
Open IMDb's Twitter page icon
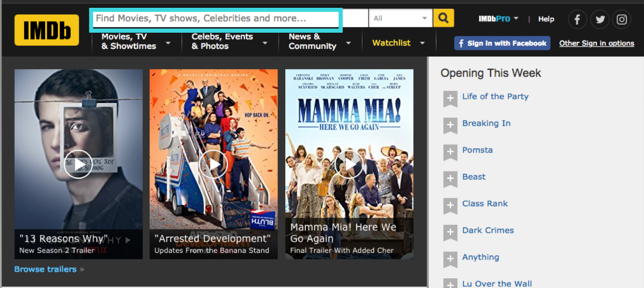(x=600, y=19)
